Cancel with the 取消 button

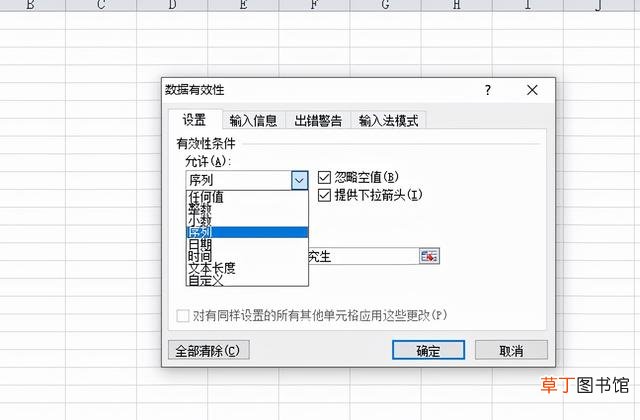[x=511, y=350]
